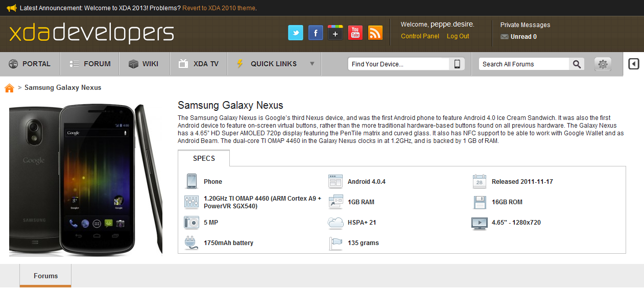Collapse the sidebar with the arrow toggle
The width and height of the screenshot is (644, 291).
point(634,64)
